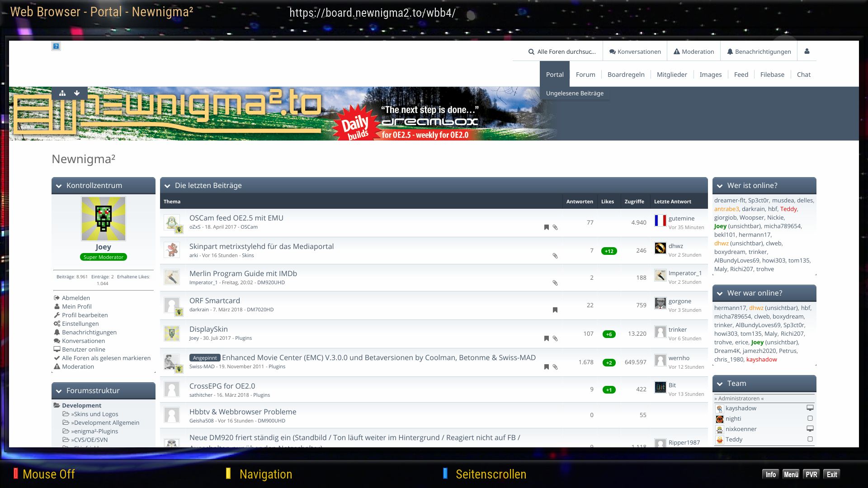Click the blue question mark icon at top left
The height and width of the screenshot is (488, 868).
coord(56,46)
